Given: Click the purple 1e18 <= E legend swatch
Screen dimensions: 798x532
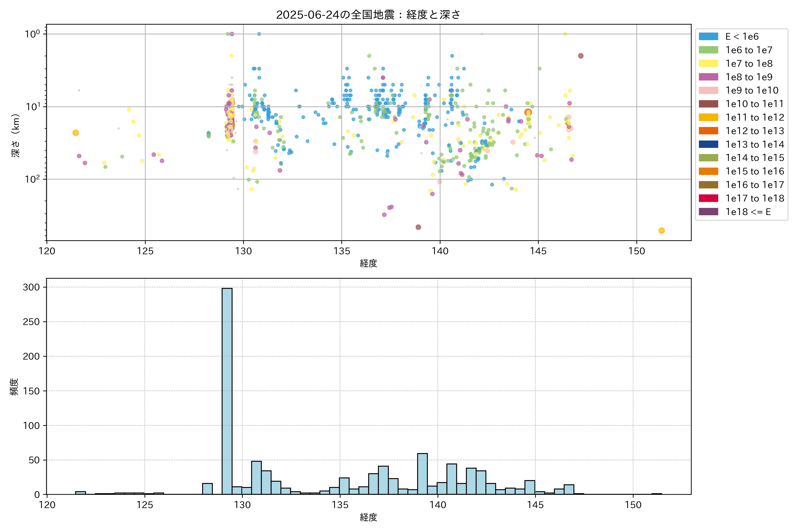Looking at the screenshot, I should 708,212.
